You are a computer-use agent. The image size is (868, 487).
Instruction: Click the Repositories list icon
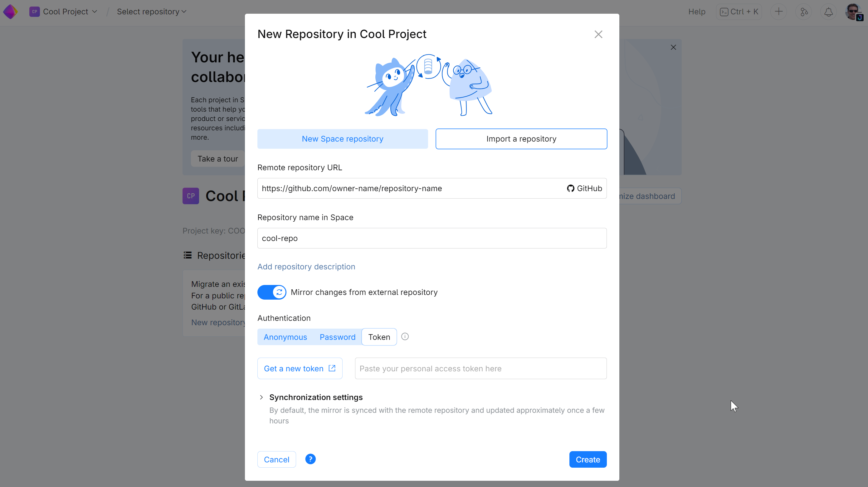pos(188,255)
